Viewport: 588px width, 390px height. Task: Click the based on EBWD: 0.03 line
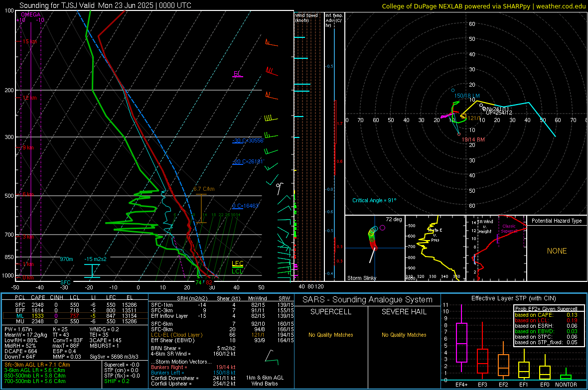pos(546,331)
